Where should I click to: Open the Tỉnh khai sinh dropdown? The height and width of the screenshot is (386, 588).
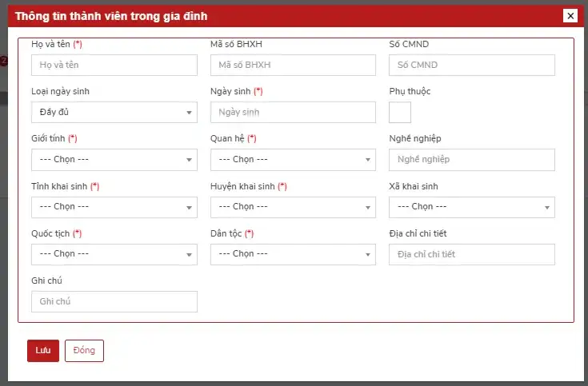point(114,207)
